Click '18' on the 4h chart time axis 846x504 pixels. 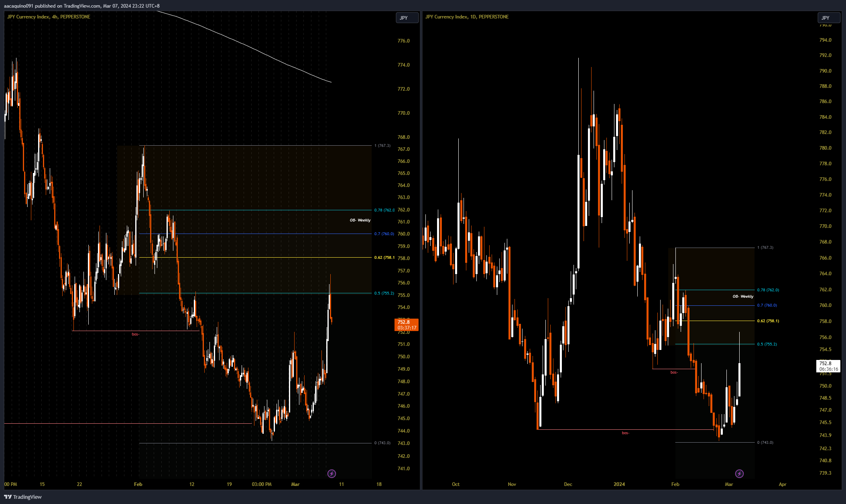click(379, 484)
